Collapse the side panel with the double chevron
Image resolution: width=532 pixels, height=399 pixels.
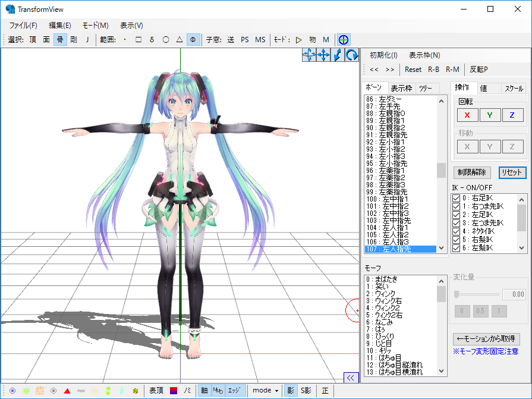(x=351, y=376)
